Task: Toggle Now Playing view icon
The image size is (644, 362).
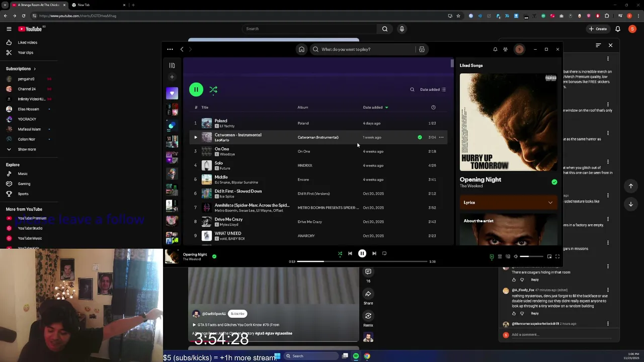Action: click(x=492, y=256)
